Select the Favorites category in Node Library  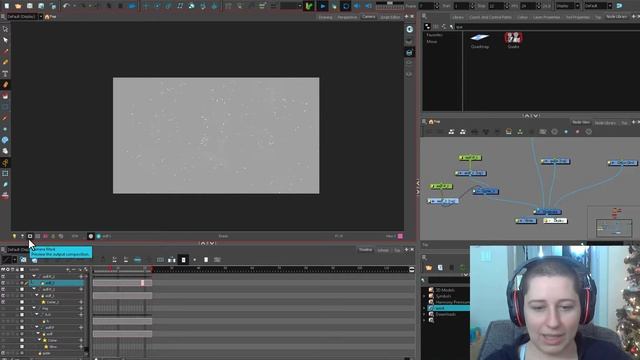434,35
